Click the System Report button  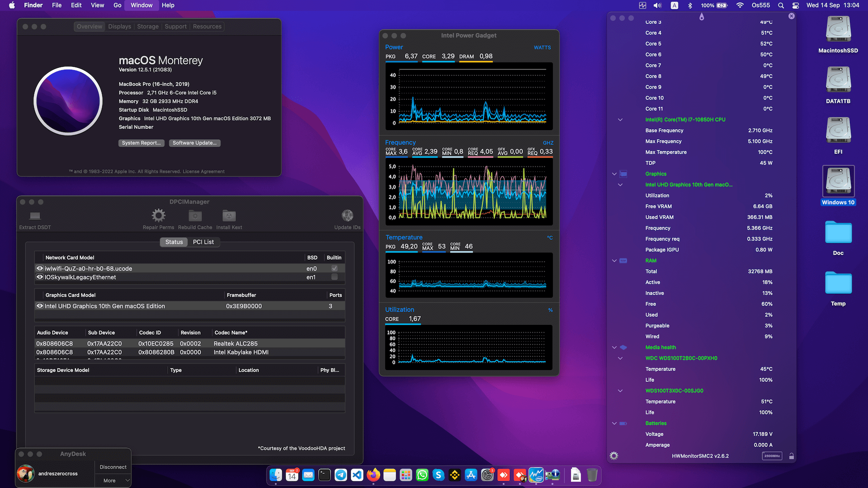(x=141, y=143)
